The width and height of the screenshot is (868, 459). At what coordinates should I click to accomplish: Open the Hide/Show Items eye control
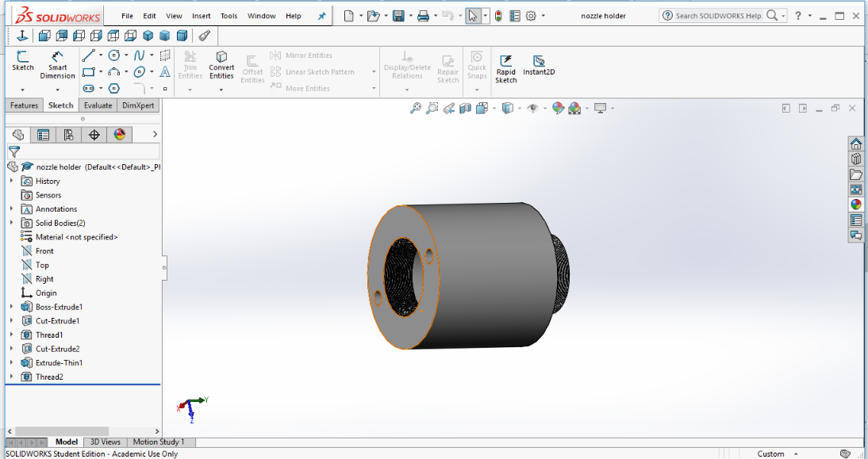pos(532,109)
